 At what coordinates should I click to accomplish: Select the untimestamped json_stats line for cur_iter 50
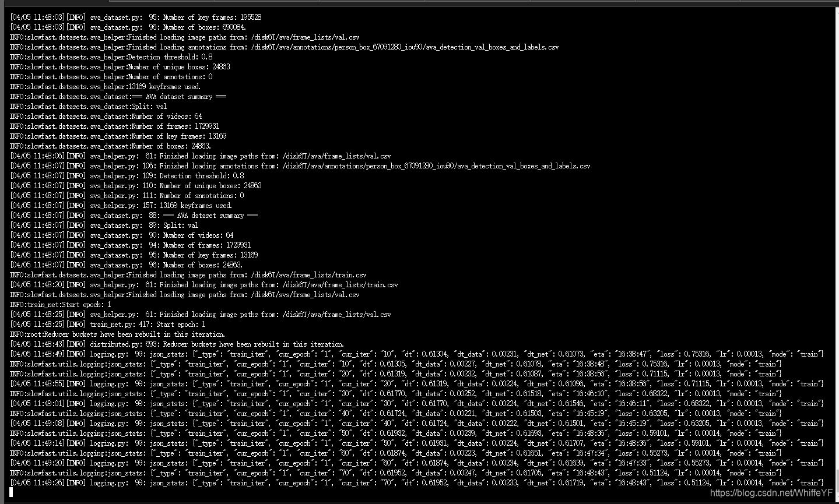pos(396,433)
